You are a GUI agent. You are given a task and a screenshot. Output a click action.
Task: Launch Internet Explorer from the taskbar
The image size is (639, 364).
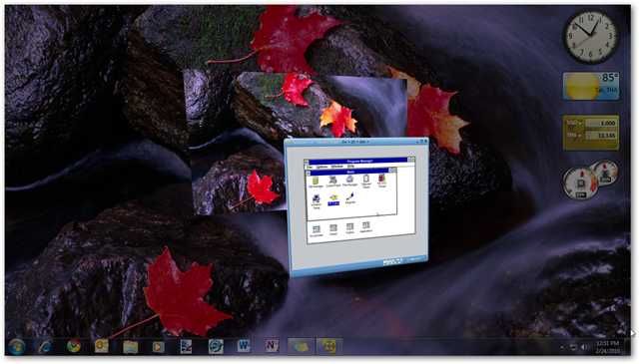tap(44, 346)
